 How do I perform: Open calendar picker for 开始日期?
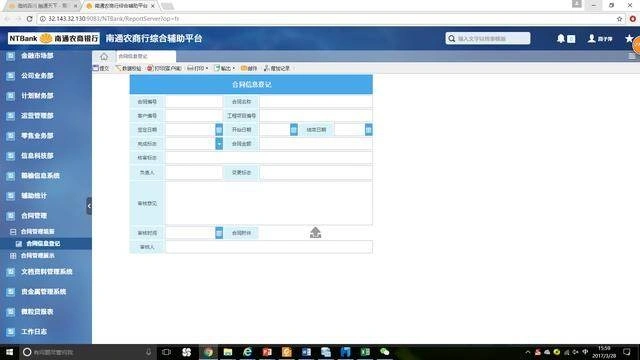coord(294,129)
